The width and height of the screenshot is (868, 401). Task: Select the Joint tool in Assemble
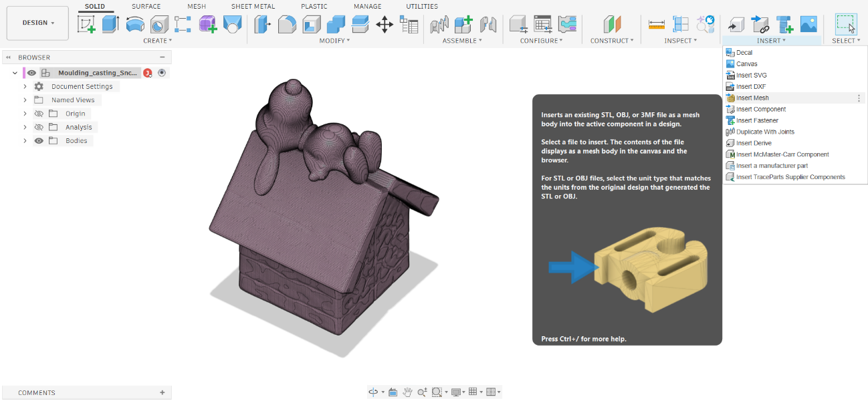(439, 25)
